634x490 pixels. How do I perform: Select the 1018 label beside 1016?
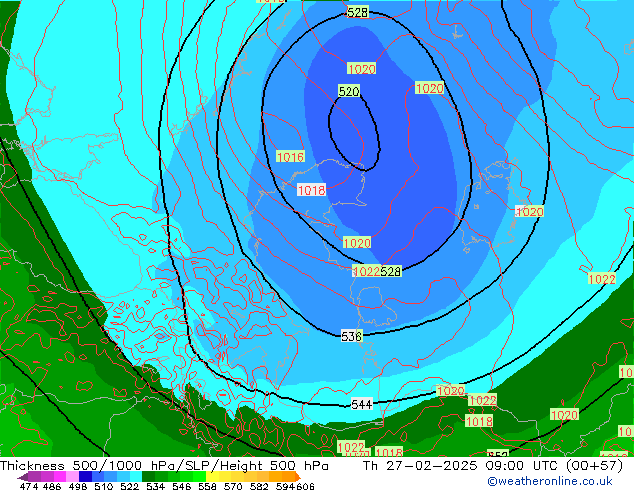[x=311, y=190]
